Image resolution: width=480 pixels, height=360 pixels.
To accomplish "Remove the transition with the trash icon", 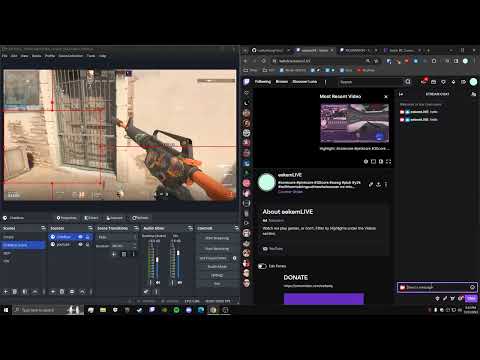I will (x=124, y=254).
